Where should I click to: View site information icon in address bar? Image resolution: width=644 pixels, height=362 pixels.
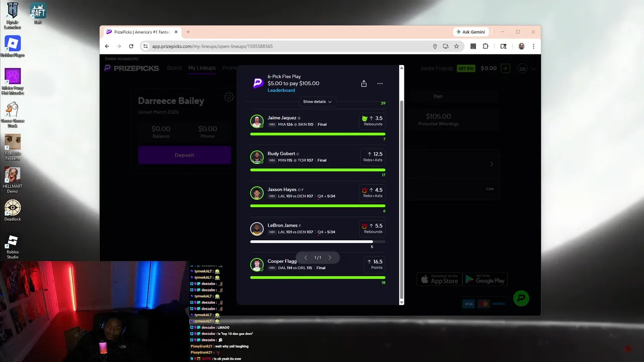145,46
